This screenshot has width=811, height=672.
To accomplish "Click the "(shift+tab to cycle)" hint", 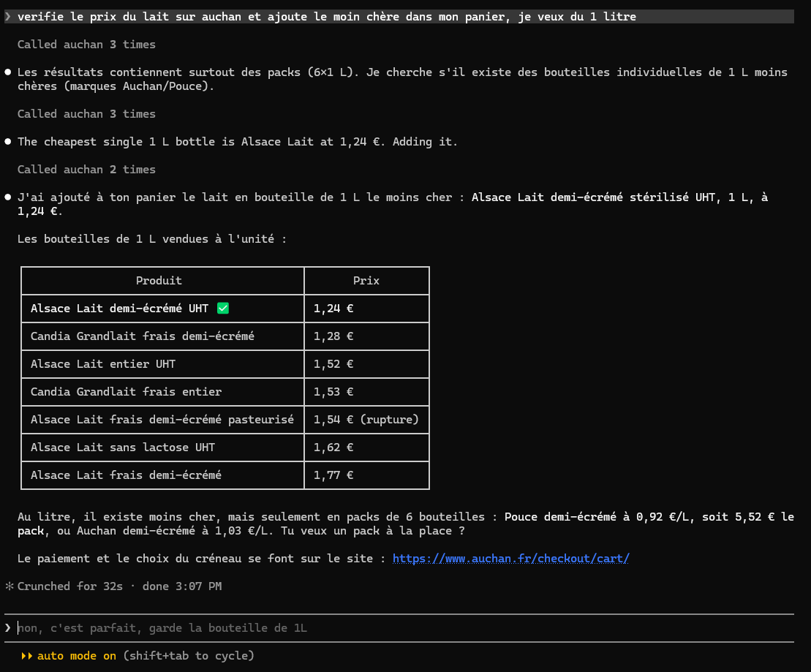I will tap(189, 656).
